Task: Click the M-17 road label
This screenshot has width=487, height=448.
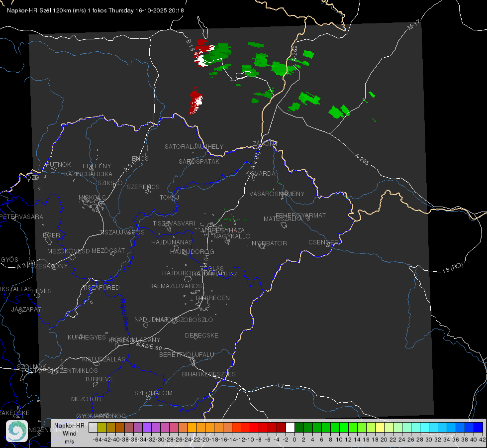Action: point(413,24)
